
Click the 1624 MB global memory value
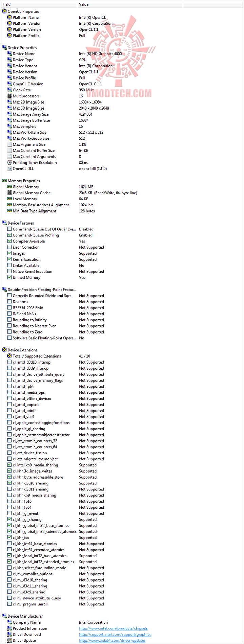click(86, 187)
